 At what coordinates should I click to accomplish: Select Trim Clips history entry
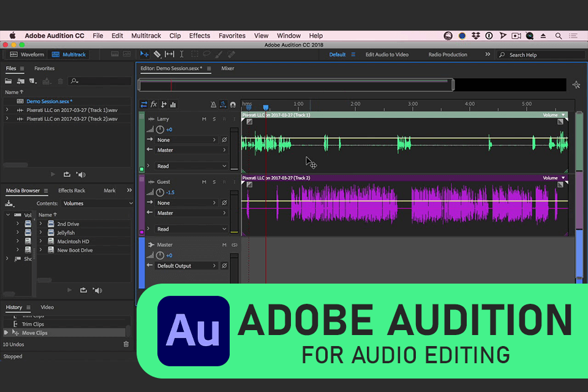[x=32, y=324]
